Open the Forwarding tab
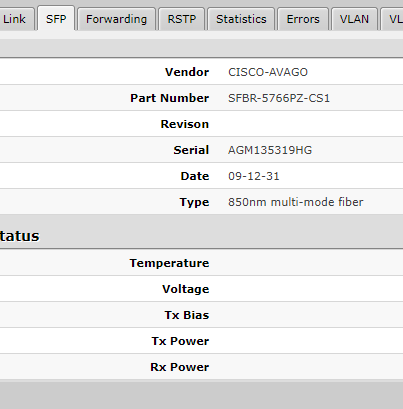This screenshot has width=403, height=409. coord(116,19)
